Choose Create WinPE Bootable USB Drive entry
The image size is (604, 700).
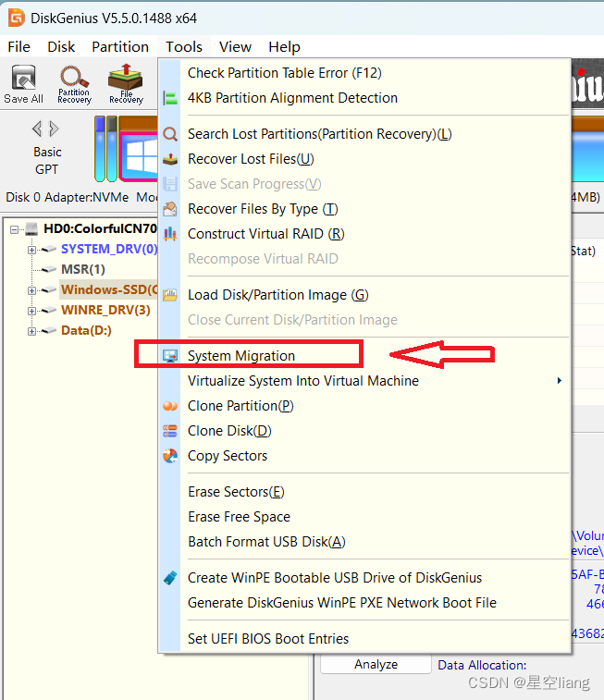[x=364, y=578]
